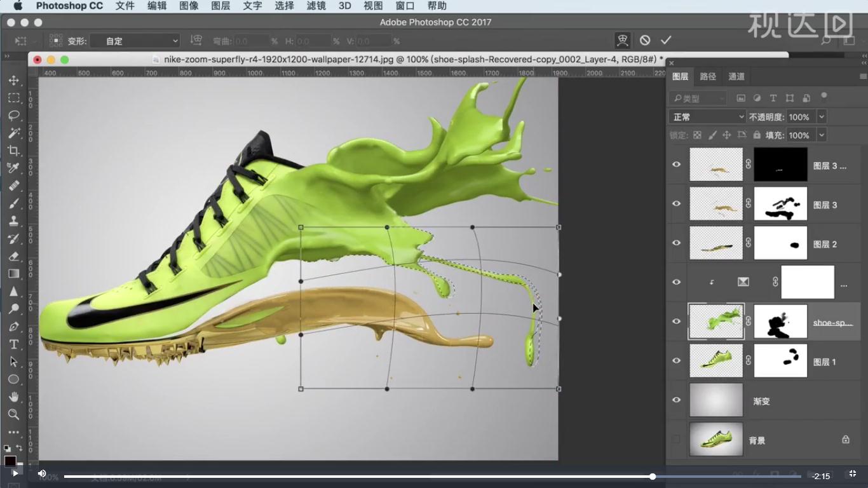Hide the 图层 2 layer
Viewport: 868px width, 488px height.
pos(676,243)
